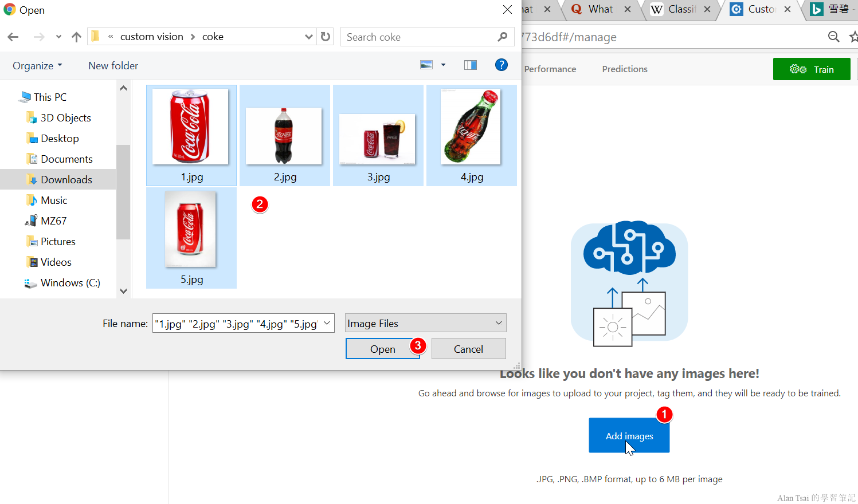858x504 pixels.
Task: Click the Open button
Action: (383, 349)
